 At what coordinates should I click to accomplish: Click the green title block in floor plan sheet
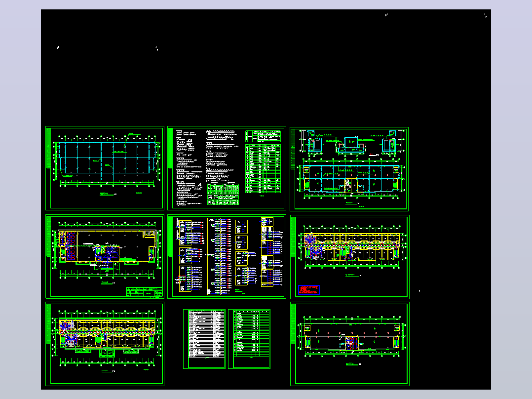pos(144,292)
